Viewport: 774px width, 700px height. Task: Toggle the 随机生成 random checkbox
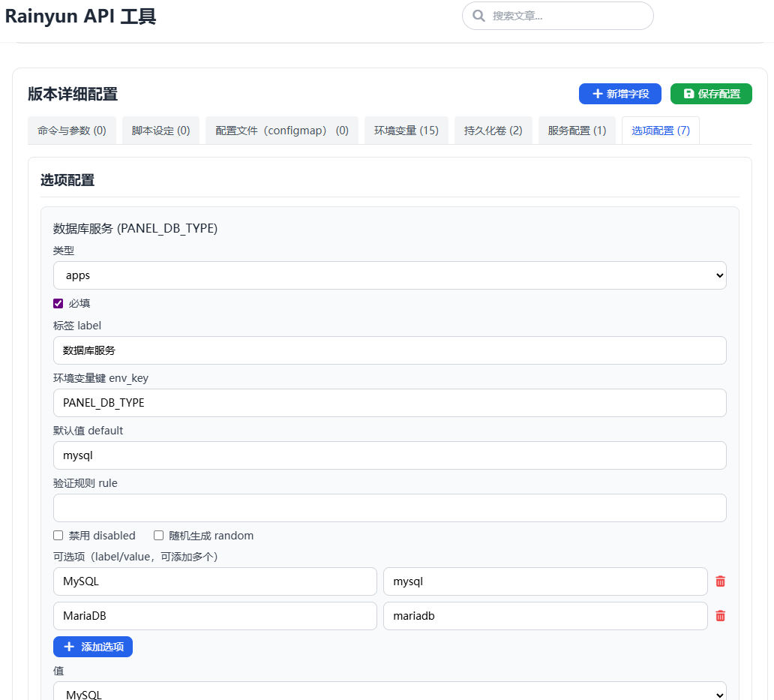coord(159,536)
